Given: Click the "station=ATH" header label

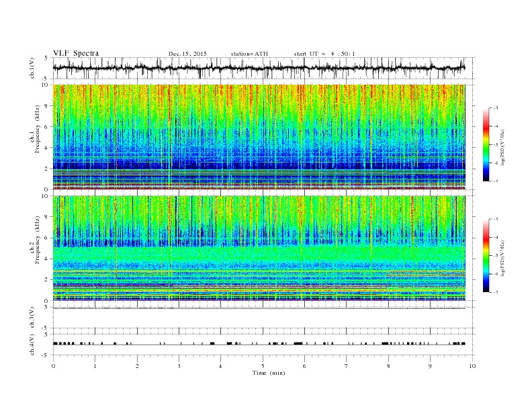Looking at the screenshot, I should pyautogui.click(x=249, y=54).
